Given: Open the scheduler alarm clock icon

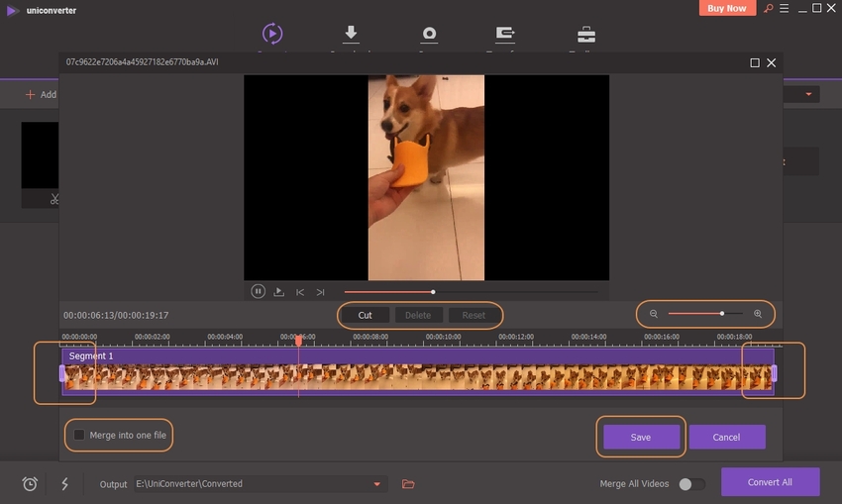Looking at the screenshot, I should 31,484.
